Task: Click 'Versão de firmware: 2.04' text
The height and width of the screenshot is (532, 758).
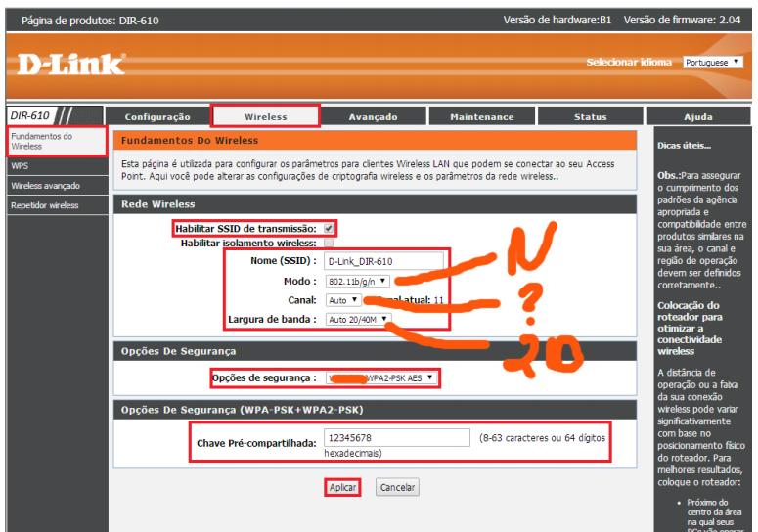Action: click(682, 21)
